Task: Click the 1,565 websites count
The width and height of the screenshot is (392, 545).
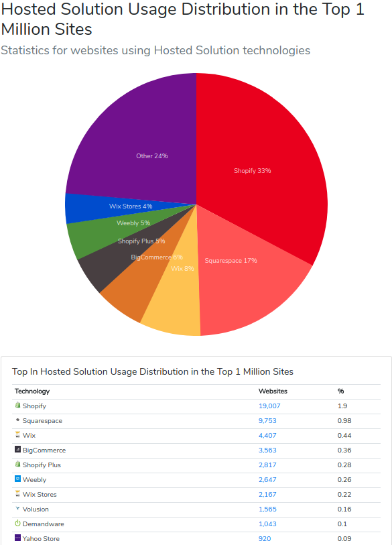Action: (x=267, y=509)
